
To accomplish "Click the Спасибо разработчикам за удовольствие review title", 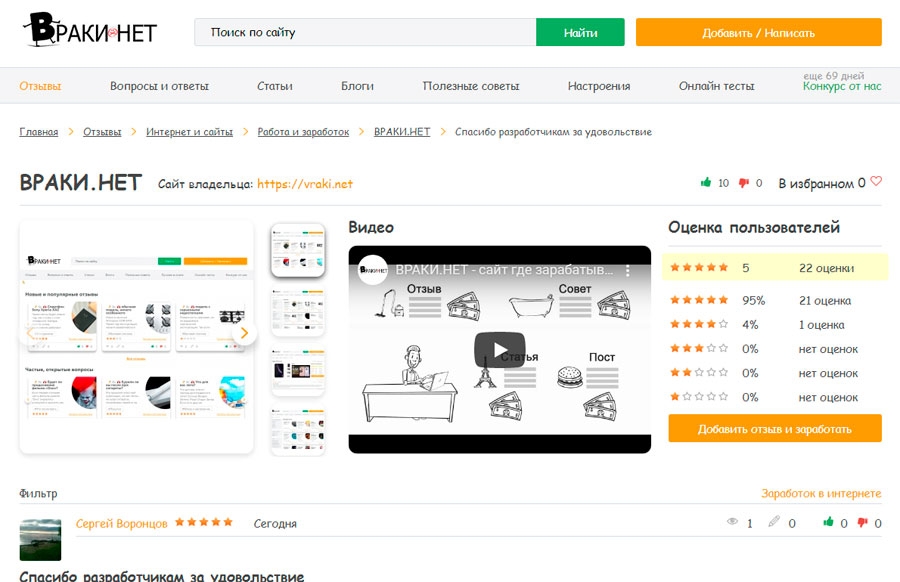I will click(162, 576).
